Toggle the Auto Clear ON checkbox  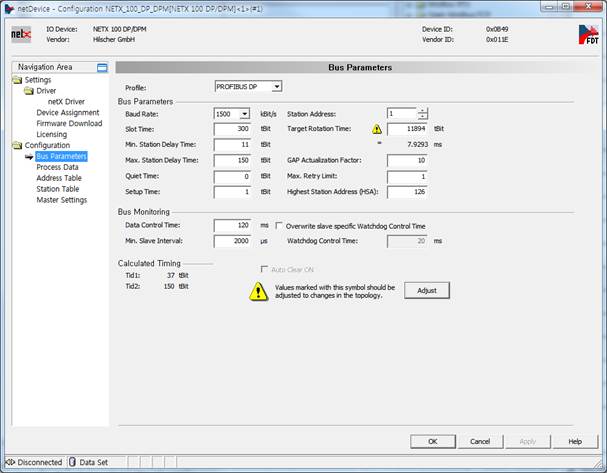pos(264,269)
